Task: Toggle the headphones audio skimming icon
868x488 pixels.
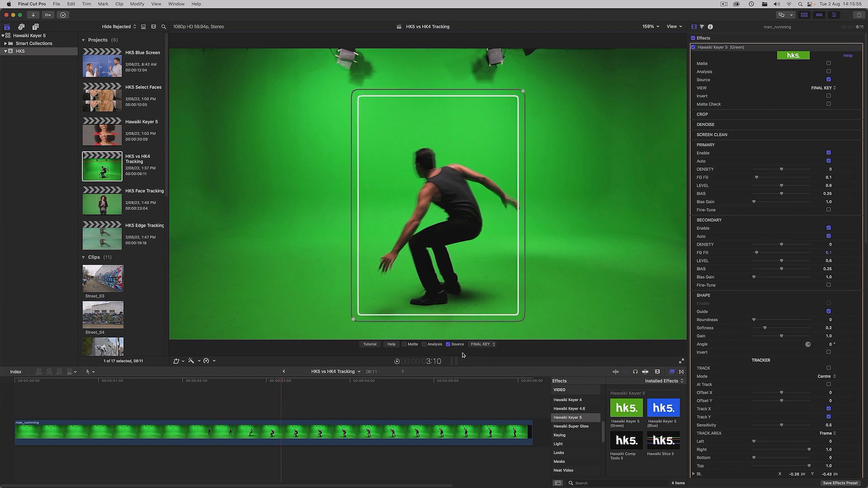Action: [635, 371]
